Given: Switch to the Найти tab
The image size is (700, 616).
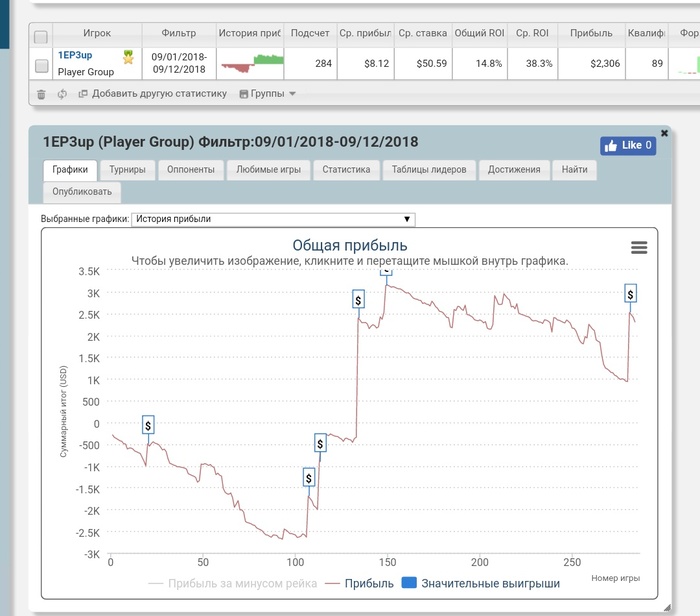Looking at the screenshot, I should pos(575,170).
